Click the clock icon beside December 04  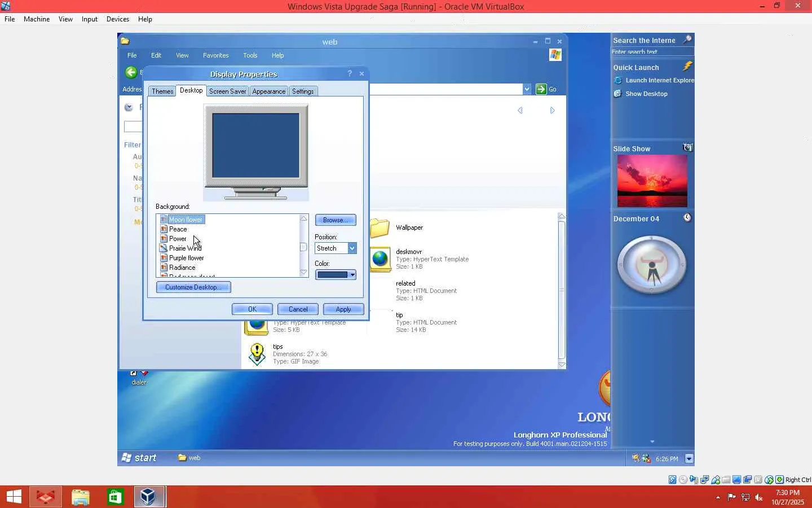(x=687, y=218)
